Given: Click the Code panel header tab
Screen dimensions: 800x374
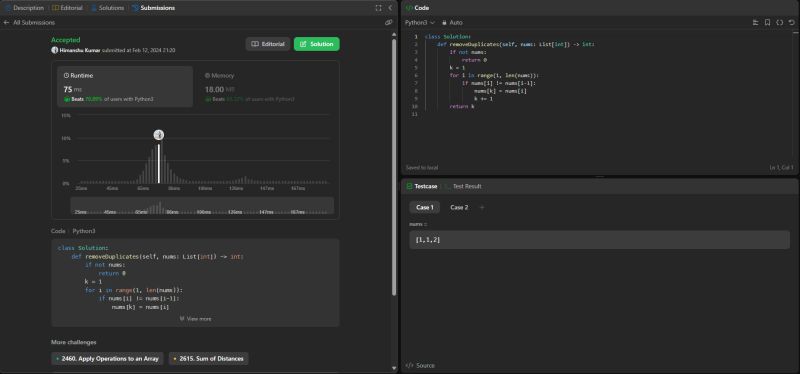Looking at the screenshot, I should click(417, 8).
